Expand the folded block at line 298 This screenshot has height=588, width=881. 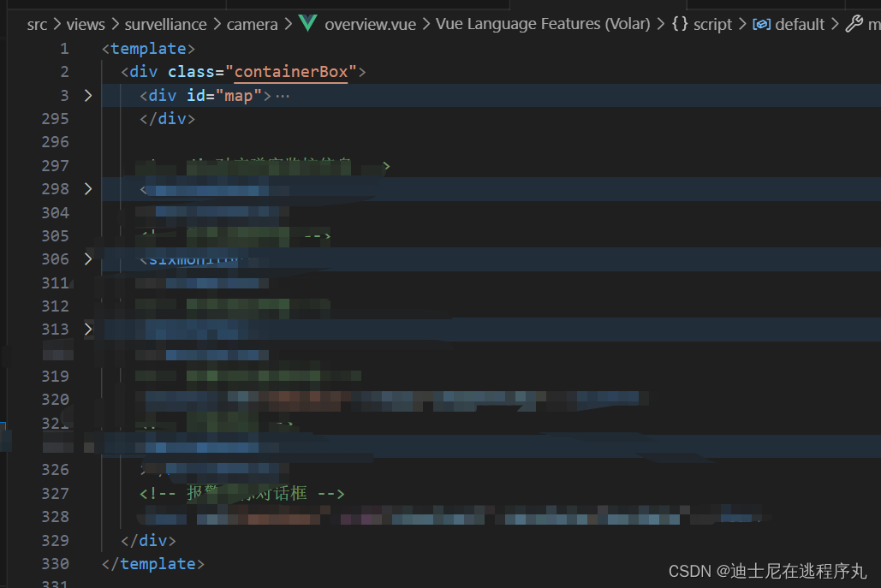click(x=87, y=188)
